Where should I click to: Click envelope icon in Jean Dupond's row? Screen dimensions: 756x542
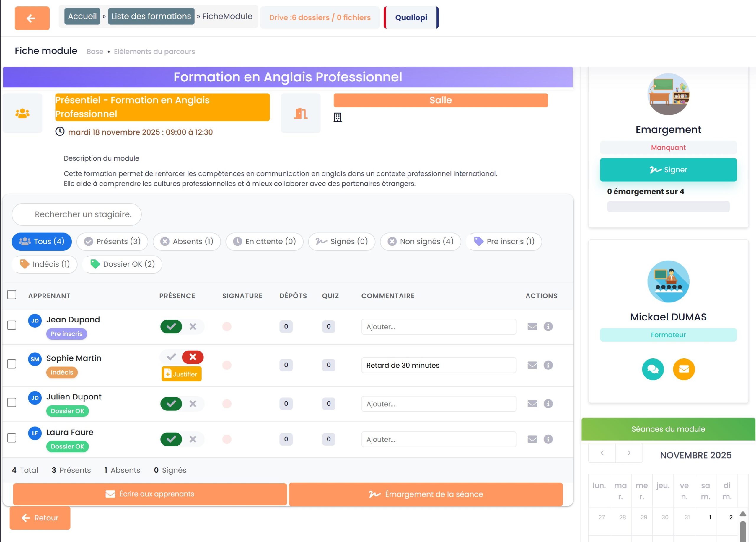532,326
